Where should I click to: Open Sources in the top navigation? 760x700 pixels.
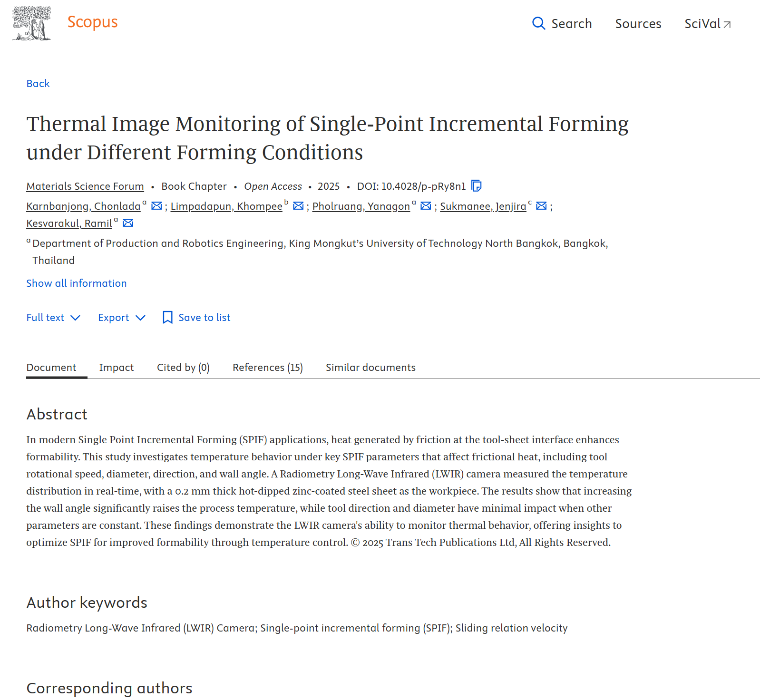click(638, 24)
